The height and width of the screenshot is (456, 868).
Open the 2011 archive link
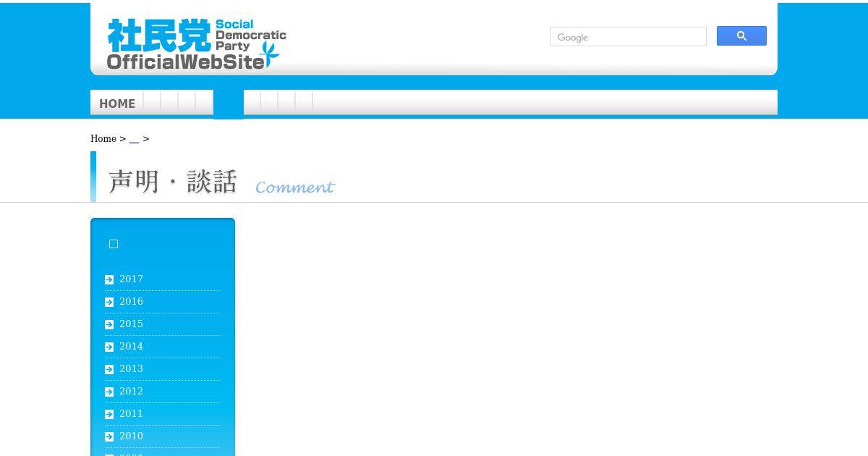tap(131, 413)
